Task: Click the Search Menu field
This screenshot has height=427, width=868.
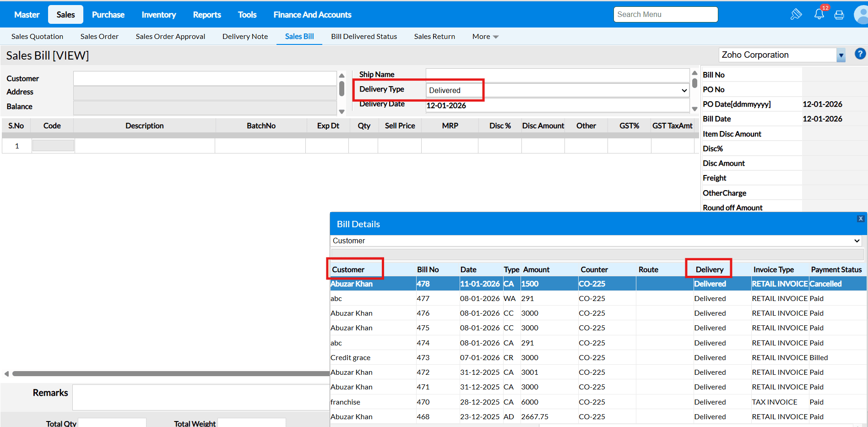Action: click(665, 15)
